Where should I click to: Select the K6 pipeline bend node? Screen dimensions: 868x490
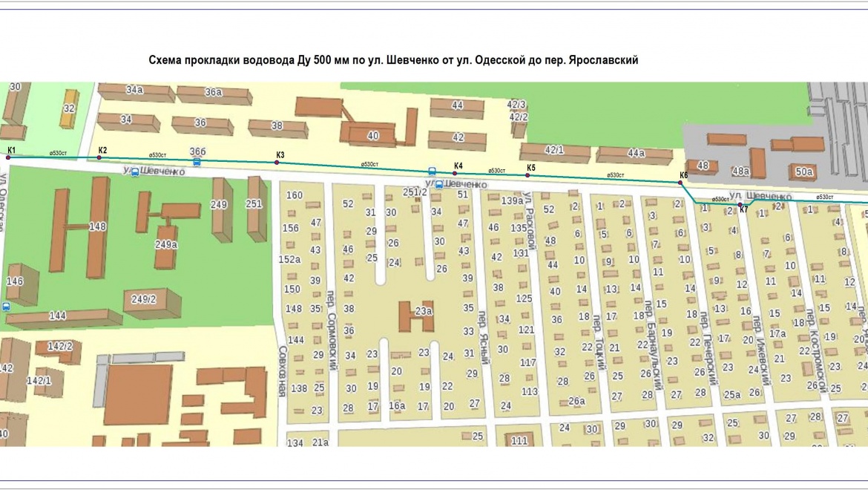point(680,182)
